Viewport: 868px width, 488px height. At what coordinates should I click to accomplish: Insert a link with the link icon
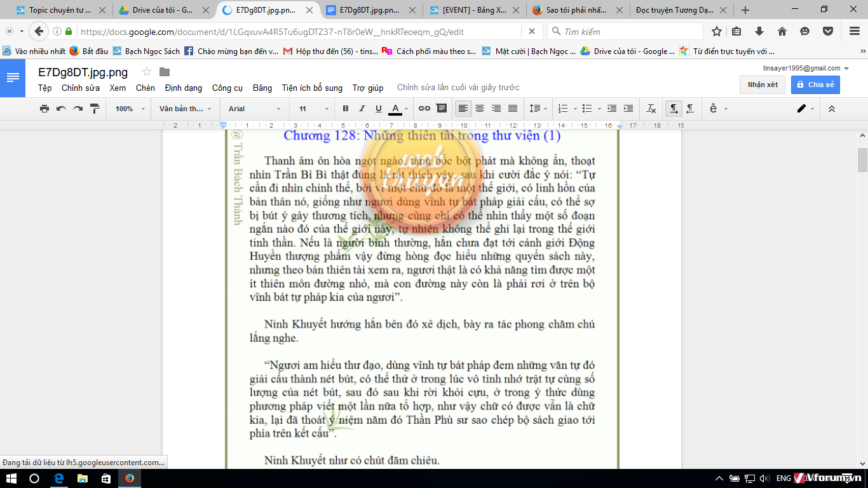(424, 109)
